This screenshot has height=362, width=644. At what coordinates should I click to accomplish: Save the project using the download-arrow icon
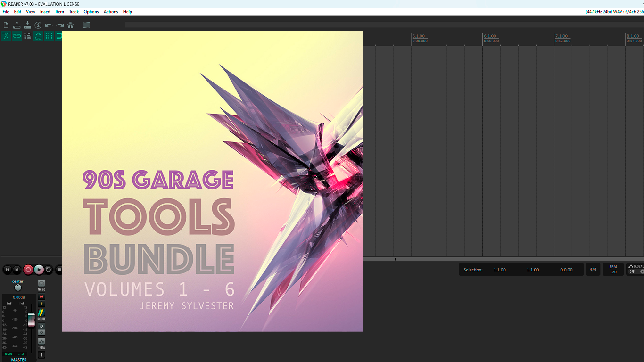pyautogui.click(x=27, y=25)
